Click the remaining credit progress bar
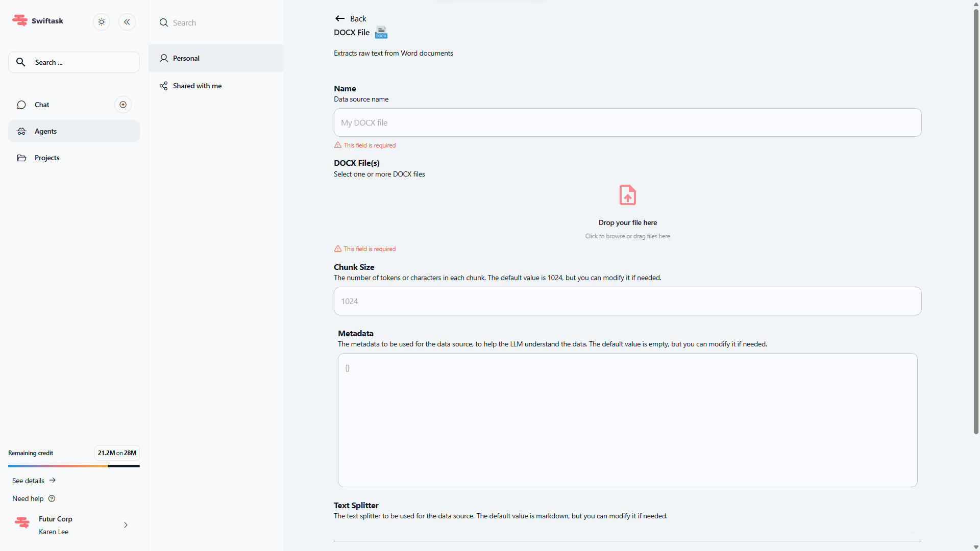980x551 pixels. [x=73, y=466]
